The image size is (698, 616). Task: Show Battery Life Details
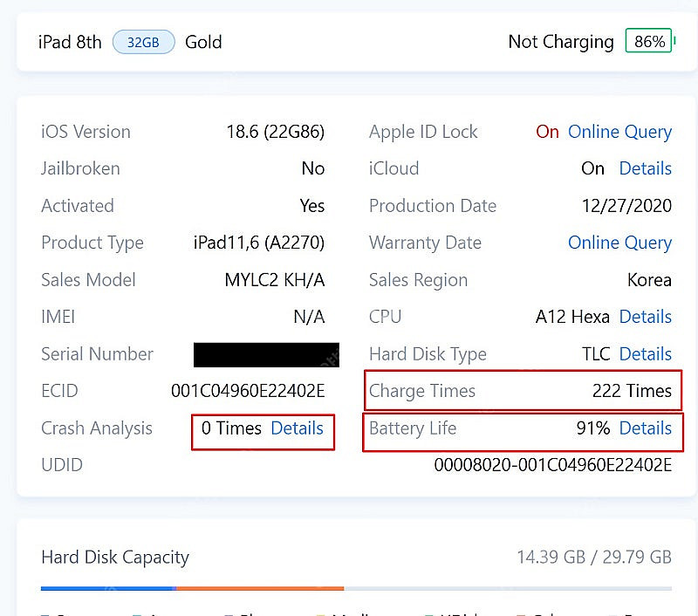point(645,428)
